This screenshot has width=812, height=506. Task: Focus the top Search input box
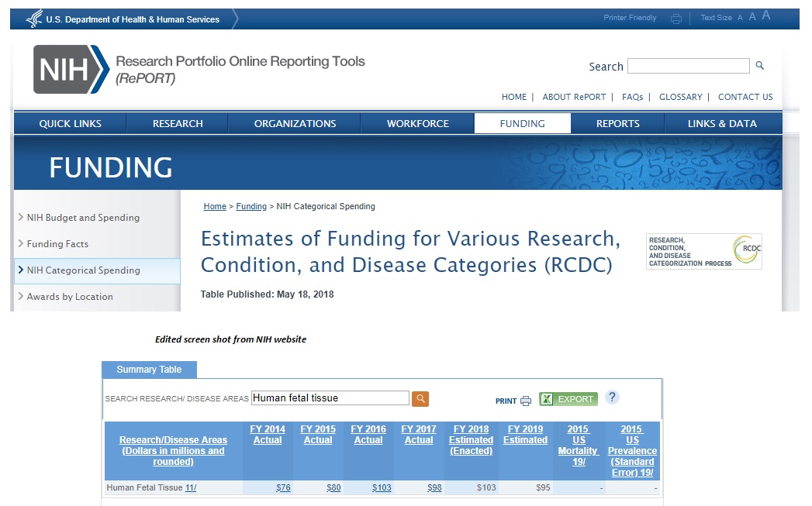(x=688, y=66)
